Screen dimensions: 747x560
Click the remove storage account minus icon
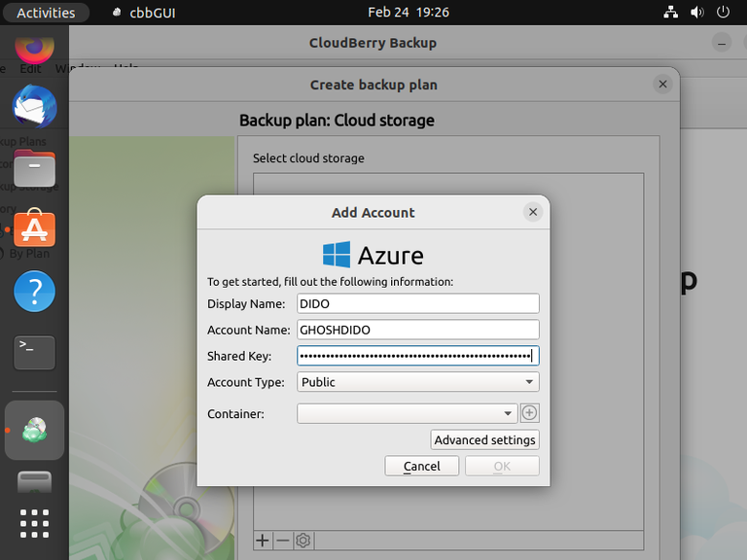coord(282,540)
